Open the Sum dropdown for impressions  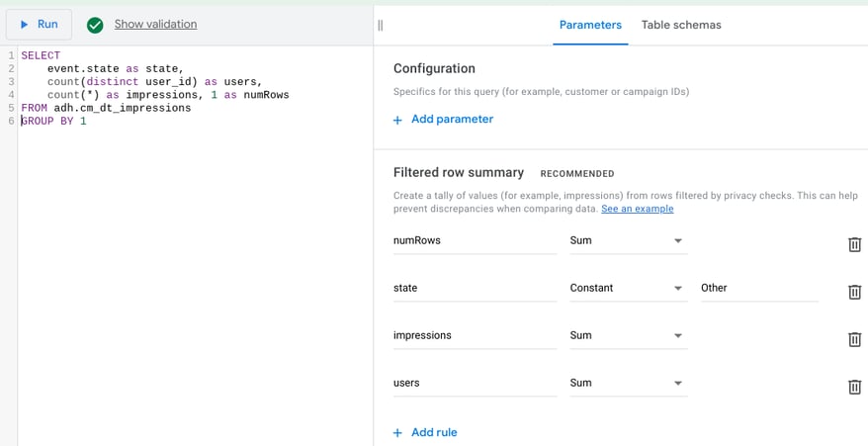click(629, 336)
